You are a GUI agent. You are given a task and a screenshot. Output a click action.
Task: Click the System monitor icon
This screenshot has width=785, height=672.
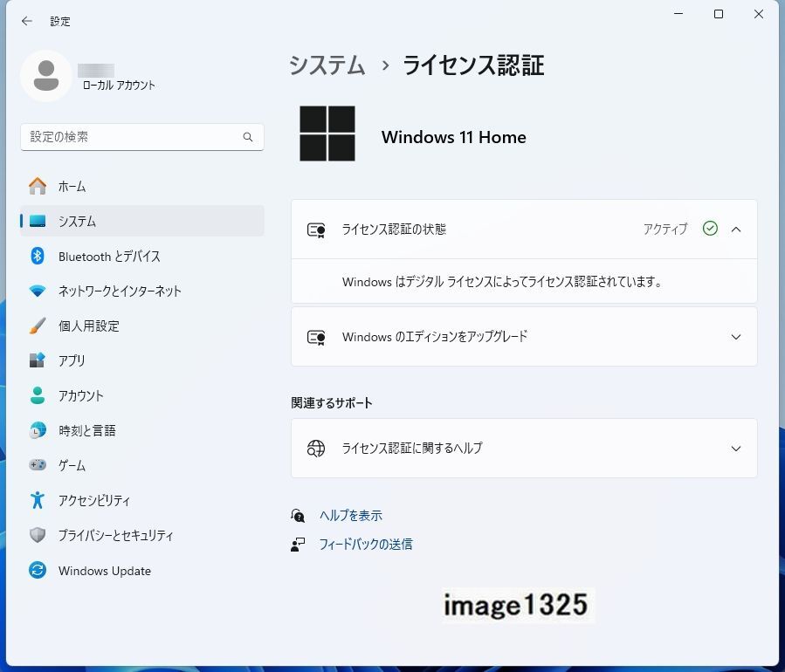coord(38,221)
